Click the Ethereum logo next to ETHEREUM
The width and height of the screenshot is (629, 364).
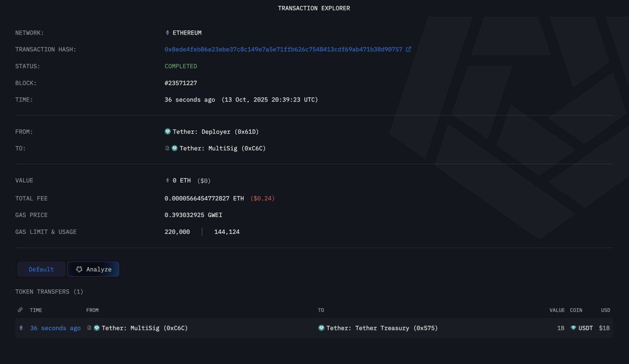tap(167, 32)
